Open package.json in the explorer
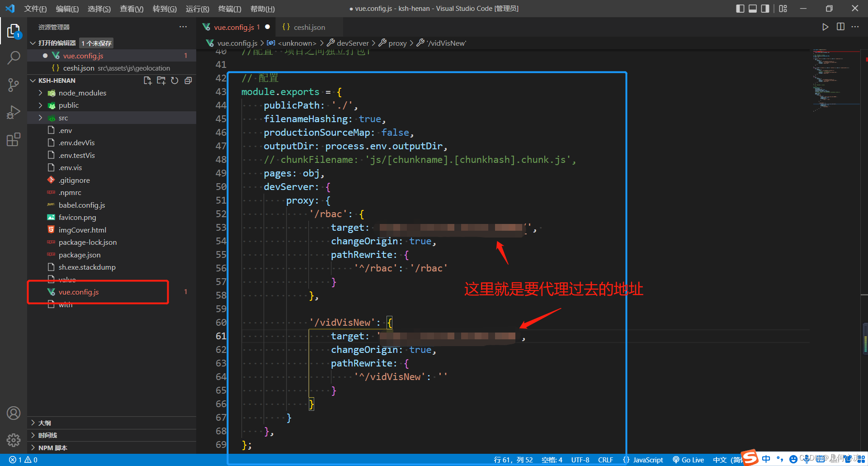Image resolution: width=868 pixels, height=466 pixels. point(80,255)
